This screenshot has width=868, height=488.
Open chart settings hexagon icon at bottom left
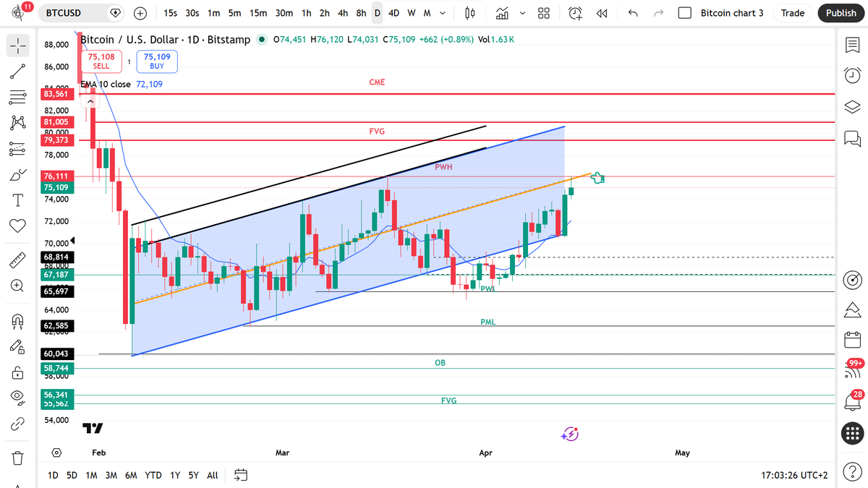56,453
